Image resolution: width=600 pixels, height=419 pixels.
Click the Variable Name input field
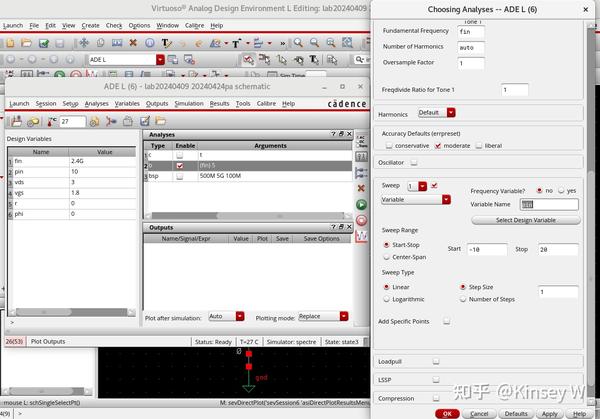click(549, 204)
